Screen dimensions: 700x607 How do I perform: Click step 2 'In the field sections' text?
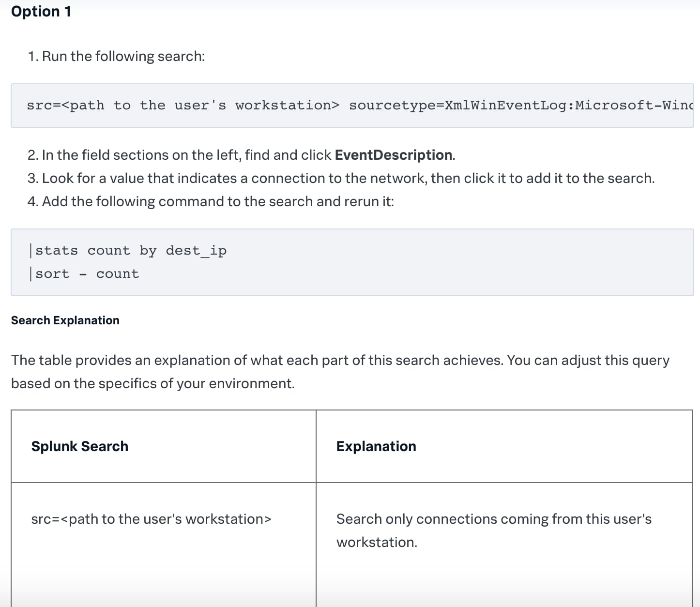(241, 155)
